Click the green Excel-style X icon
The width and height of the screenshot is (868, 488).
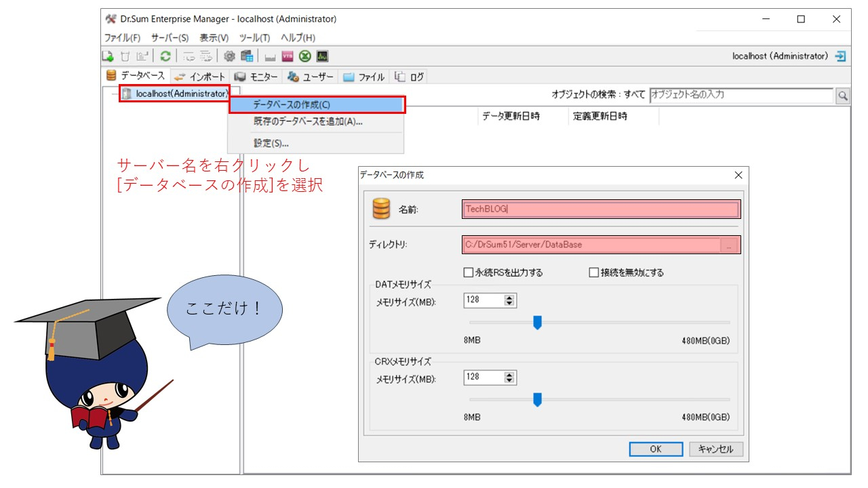pos(304,56)
